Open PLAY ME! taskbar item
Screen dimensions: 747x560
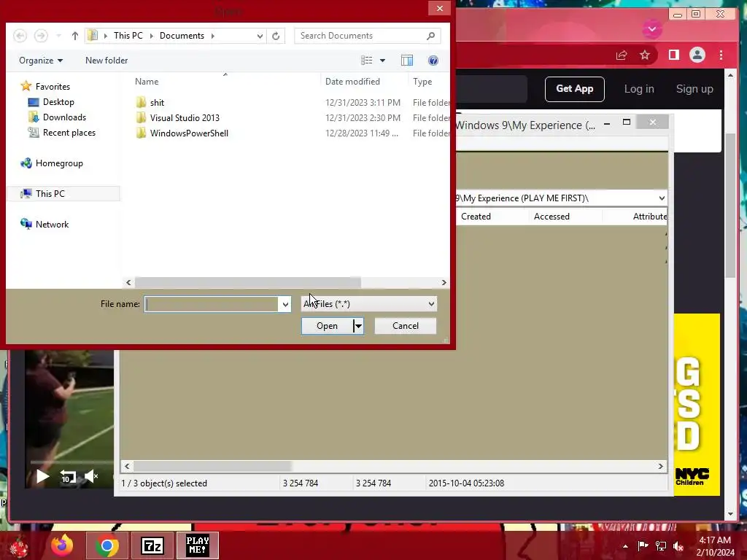197,545
